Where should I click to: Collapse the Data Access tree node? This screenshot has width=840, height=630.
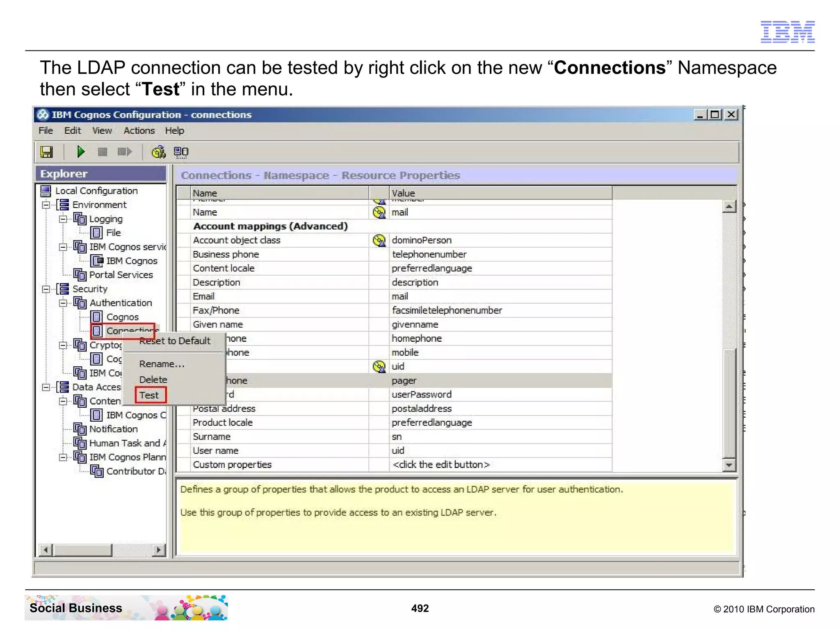point(46,387)
